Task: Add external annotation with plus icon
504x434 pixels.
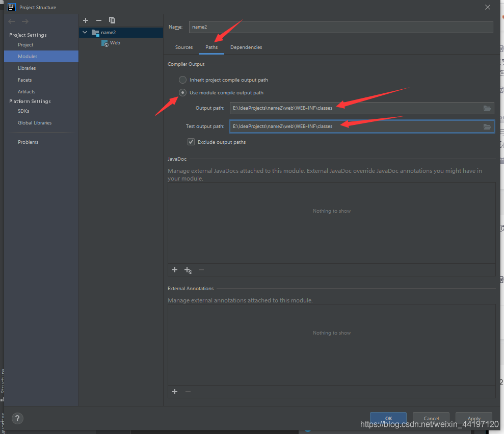Action: pos(175,392)
